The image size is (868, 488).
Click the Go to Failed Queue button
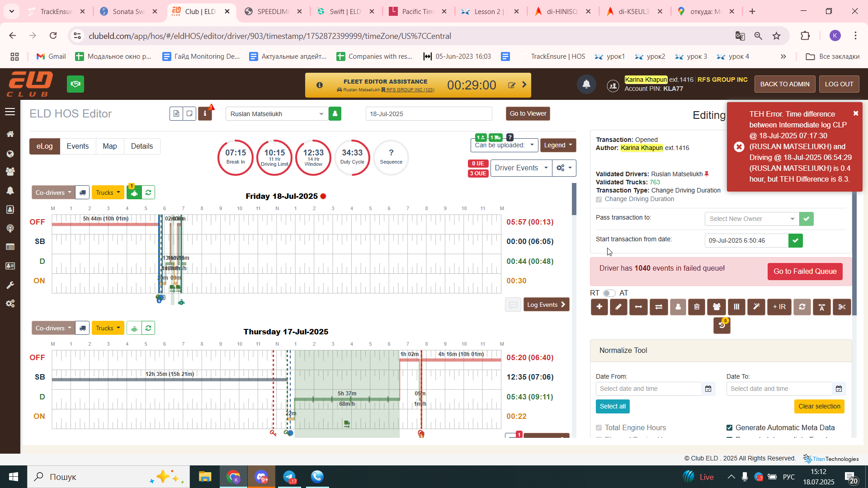pyautogui.click(x=805, y=272)
